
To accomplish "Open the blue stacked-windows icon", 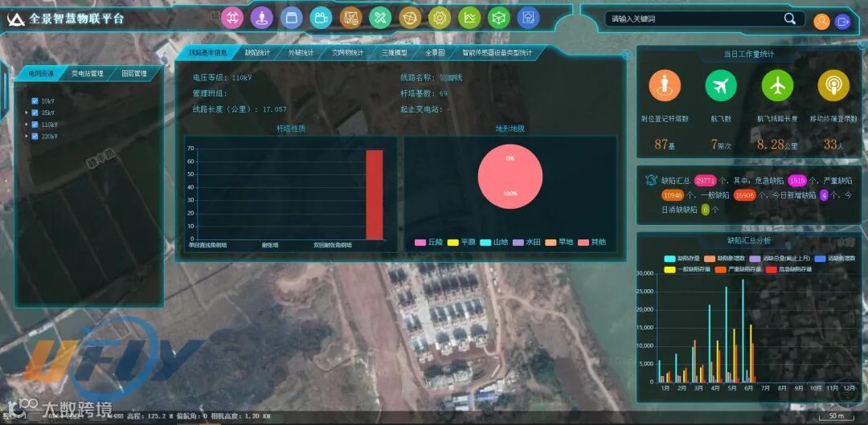I will [291, 18].
